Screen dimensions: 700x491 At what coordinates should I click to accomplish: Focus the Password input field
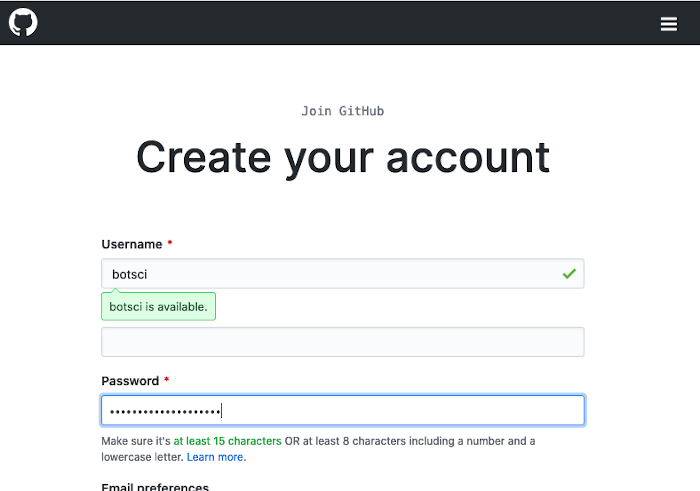point(342,410)
